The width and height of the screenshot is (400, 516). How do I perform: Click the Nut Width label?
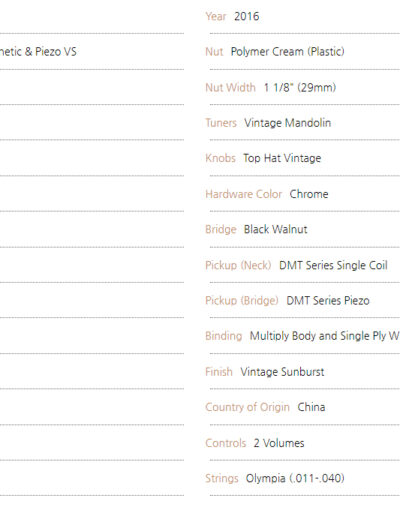230,87
